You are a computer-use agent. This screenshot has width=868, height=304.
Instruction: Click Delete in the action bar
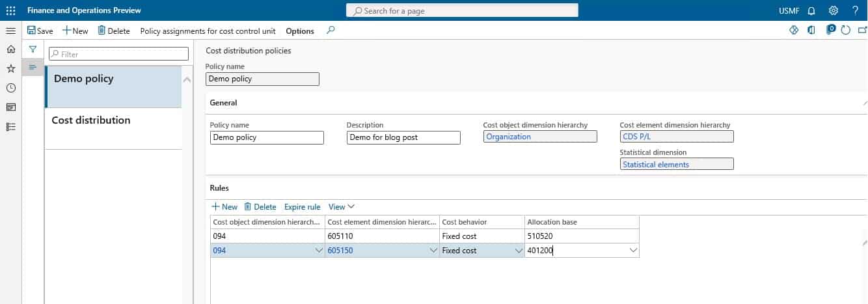click(114, 31)
